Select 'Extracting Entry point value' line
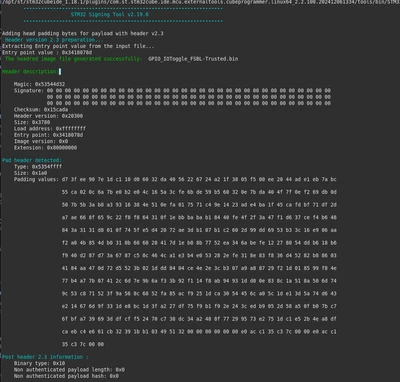 pos(78,46)
